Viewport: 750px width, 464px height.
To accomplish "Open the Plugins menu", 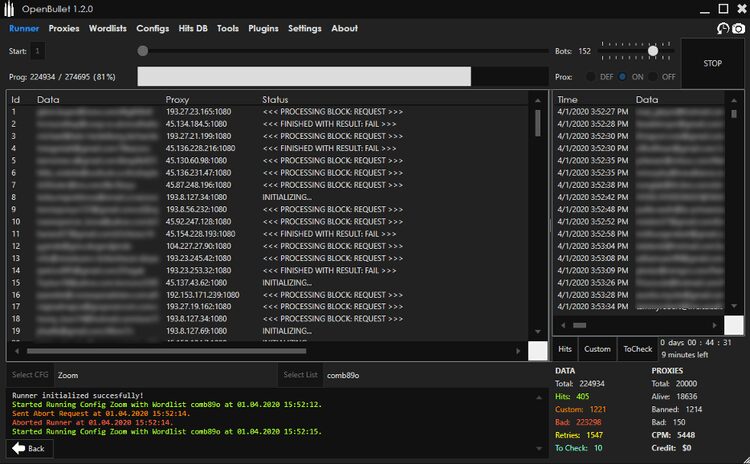I will [263, 29].
